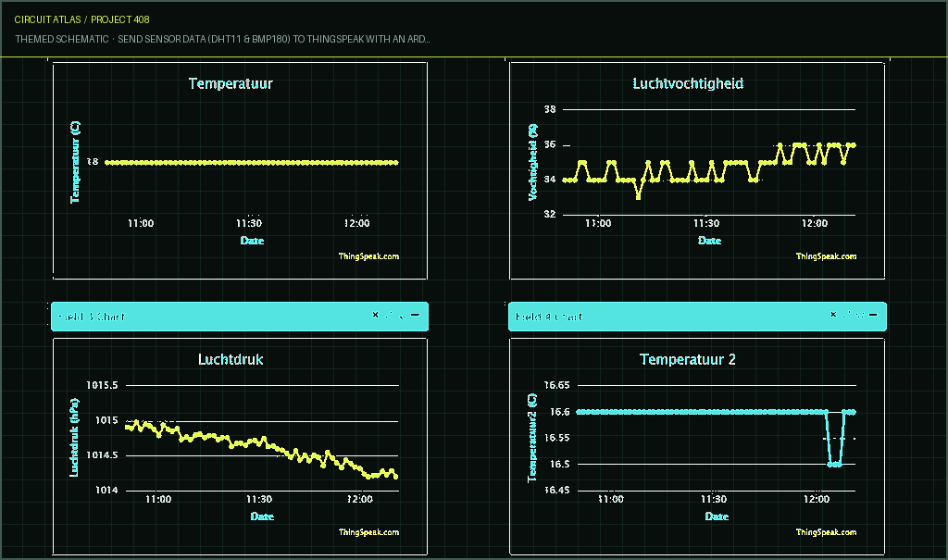The image size is (948, 560).
Task: Minimize the Field 3 Chart widget
Action: coord(416,315)
